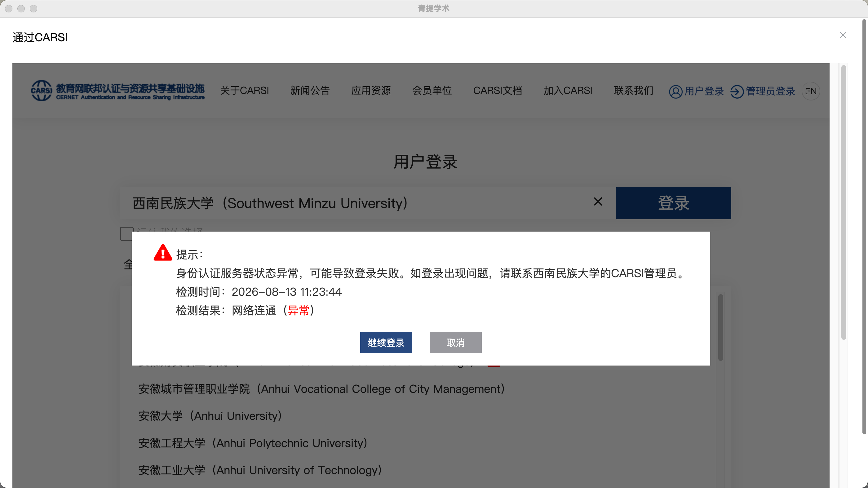Toggle the remember my choice checkbox
The width and height of the screenshot is (868, 488).
pos(126,233)
